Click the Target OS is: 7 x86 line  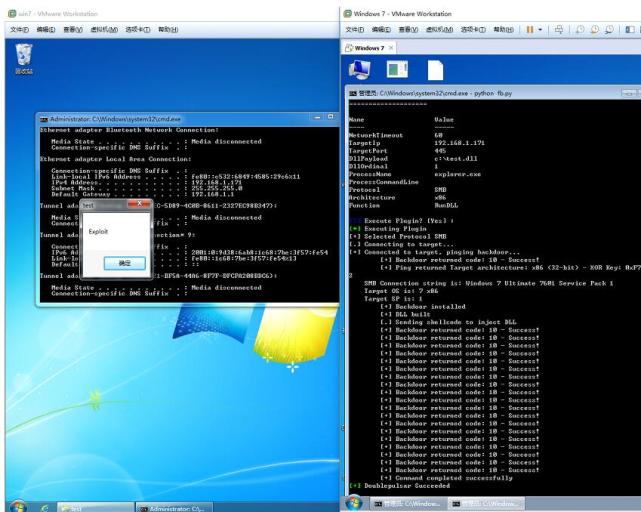click(401, 291)
